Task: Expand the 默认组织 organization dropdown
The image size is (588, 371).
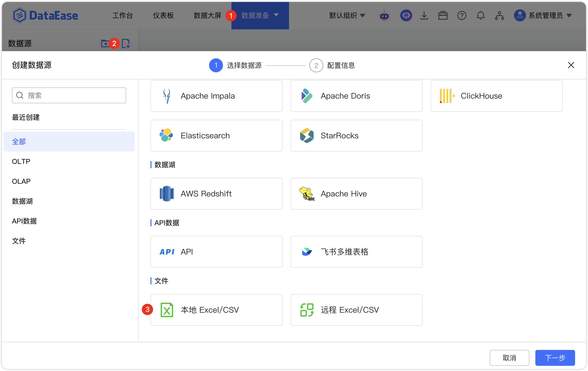Action: tap(347, 15)
